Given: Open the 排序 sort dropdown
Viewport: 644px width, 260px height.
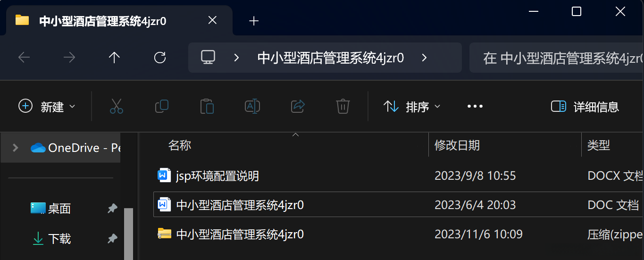Looking at the screenshot, I should [412, 107].
